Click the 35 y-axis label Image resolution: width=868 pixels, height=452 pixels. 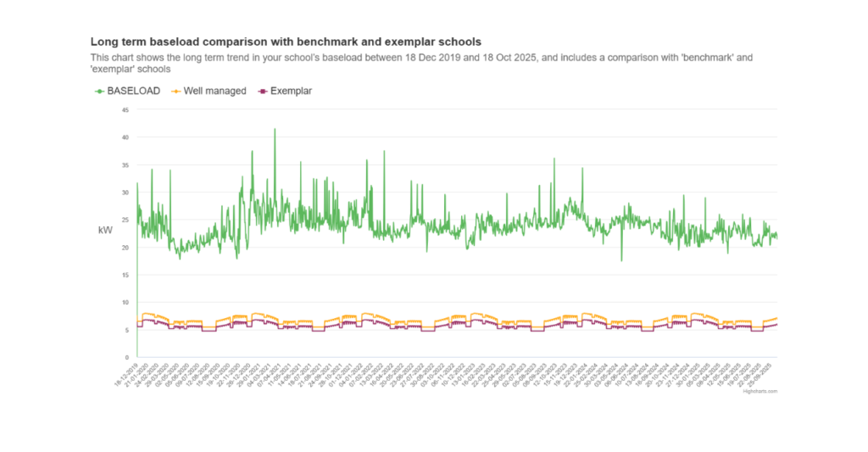pyautogui.click(x=125, y=165)
